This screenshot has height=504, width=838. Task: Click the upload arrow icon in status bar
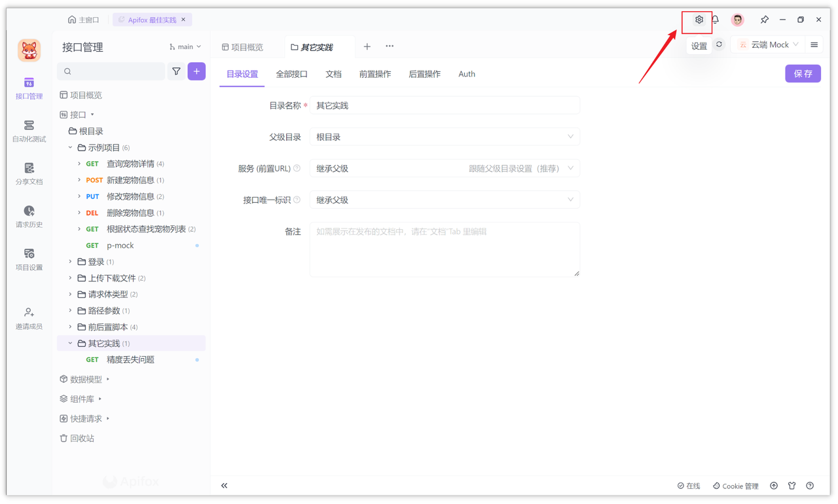point(774,486)
